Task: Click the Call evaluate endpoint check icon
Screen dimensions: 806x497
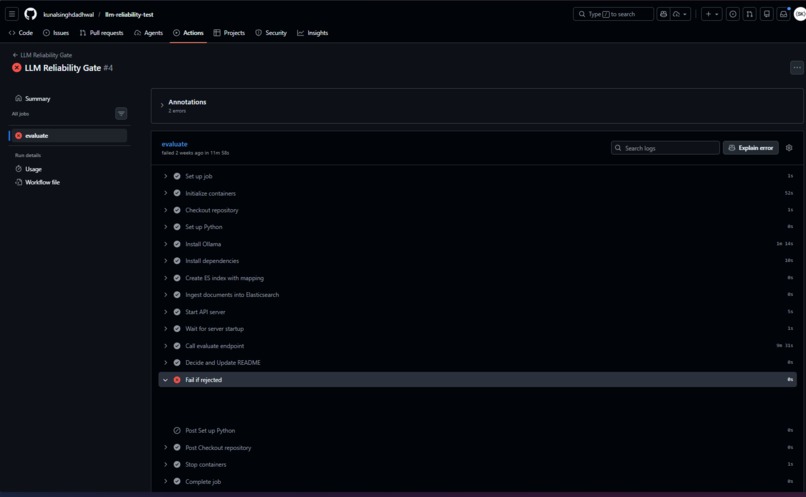Action: coord(177,346)
